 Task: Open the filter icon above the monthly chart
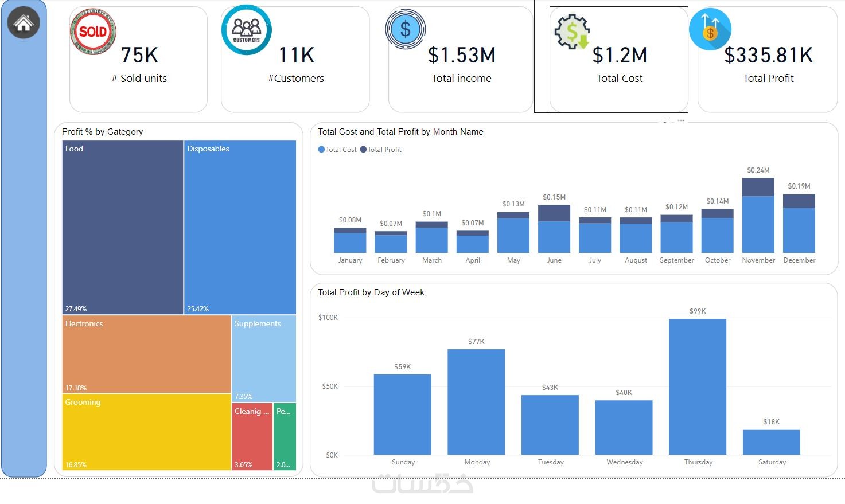665,120
